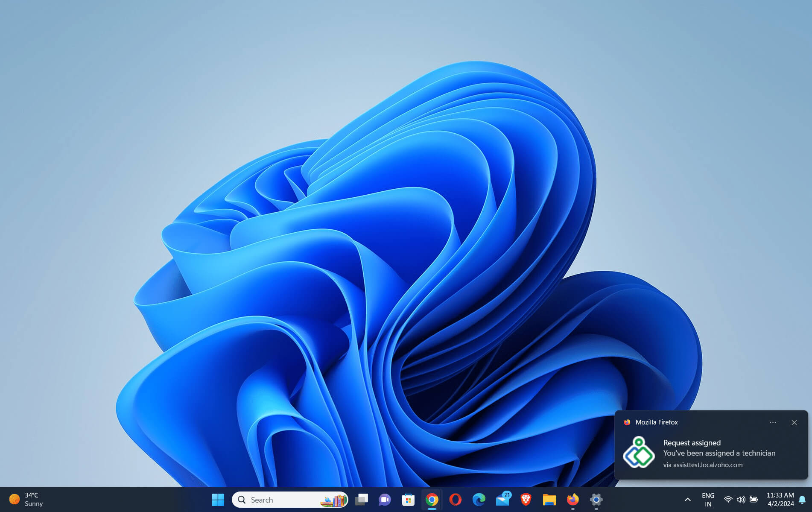
Task: Open the notification bell in tray
Action: [x=802, y=500]
